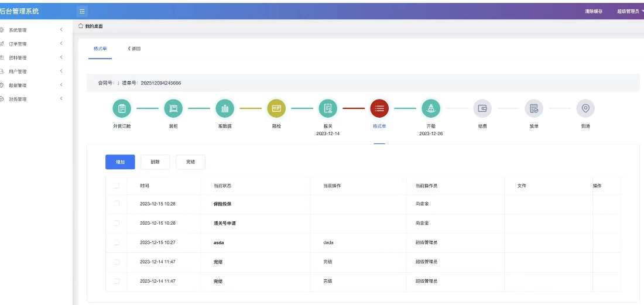The height and width of the screenshot is (305, 644).
Task: Click the dada operation cell
Action: [328, 242]
